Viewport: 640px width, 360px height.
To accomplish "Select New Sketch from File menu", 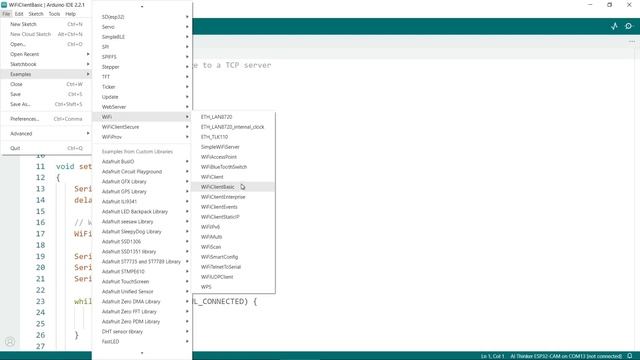I will pyautogui.click(x=46, y=24).
